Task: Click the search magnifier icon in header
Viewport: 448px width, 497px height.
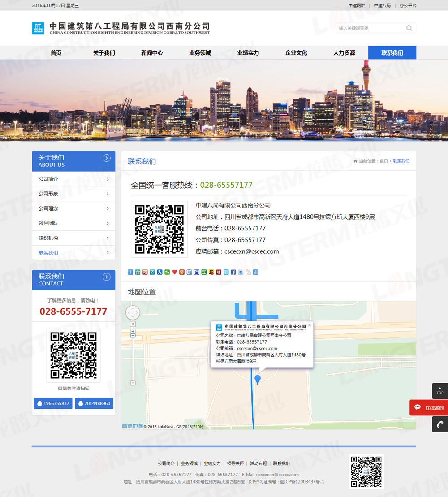Action: point(409,28)
